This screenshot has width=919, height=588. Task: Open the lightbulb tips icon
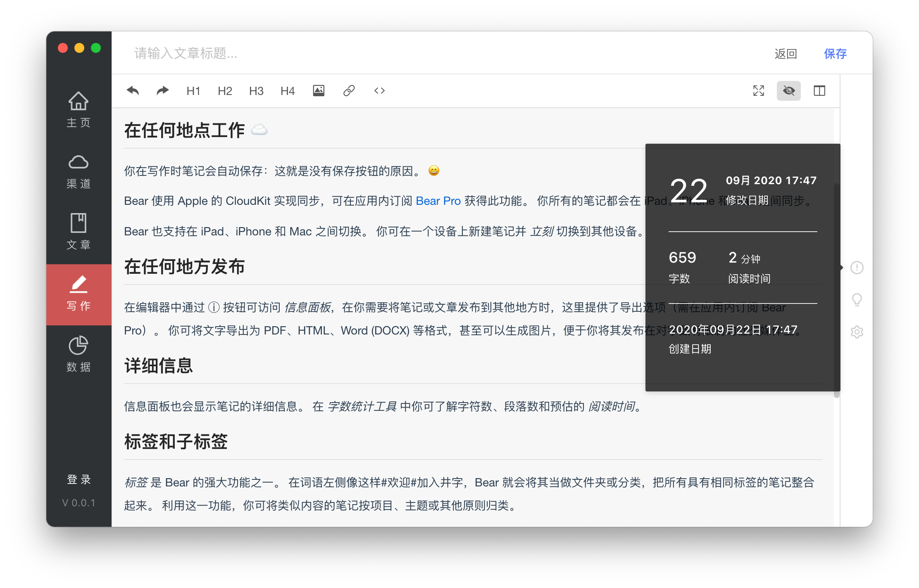coord(857,299)
